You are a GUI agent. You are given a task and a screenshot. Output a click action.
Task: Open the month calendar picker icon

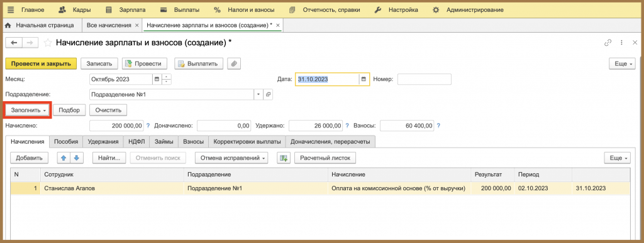(157, 80)
